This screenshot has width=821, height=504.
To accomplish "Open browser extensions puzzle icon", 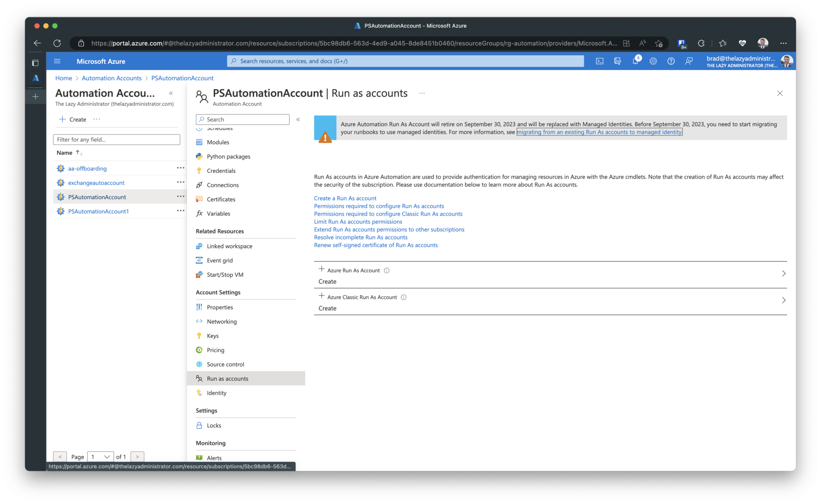I will click(701, 43).
